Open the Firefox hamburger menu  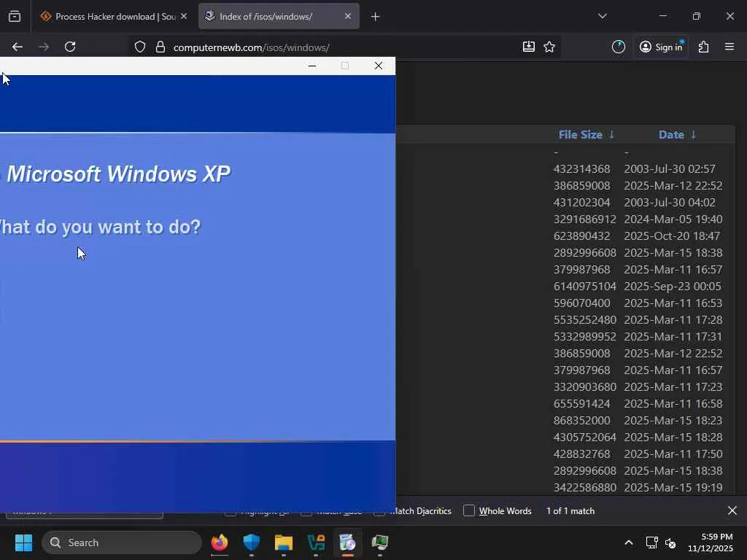pos(729,47)
